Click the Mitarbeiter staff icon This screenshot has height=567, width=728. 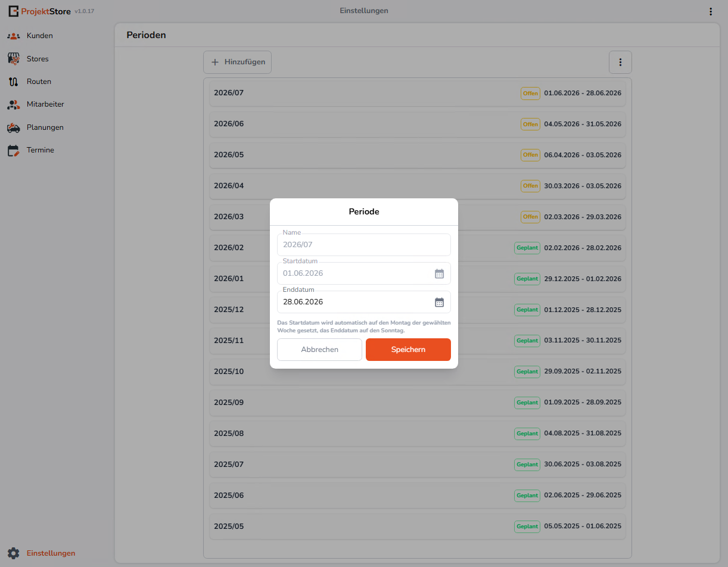[x=14, y=105]
